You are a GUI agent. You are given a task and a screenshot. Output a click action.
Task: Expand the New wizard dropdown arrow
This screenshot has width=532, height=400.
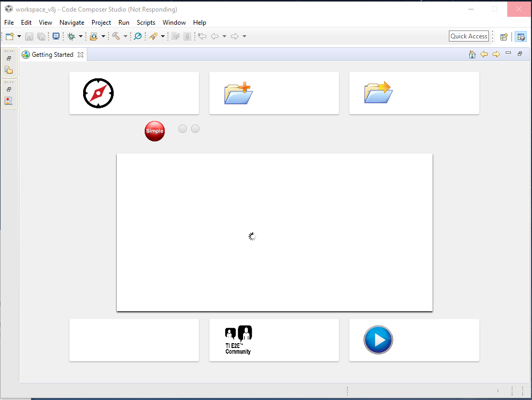[19, 36]
